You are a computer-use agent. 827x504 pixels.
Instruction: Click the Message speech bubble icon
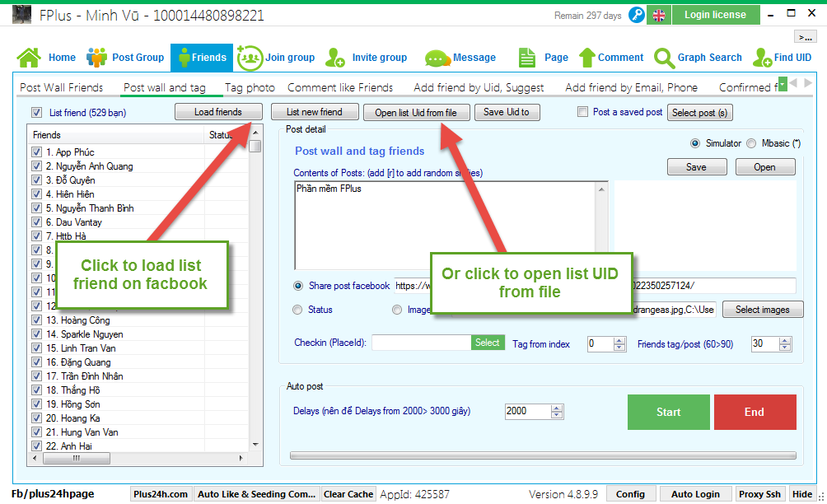click(x=437, y=58)
